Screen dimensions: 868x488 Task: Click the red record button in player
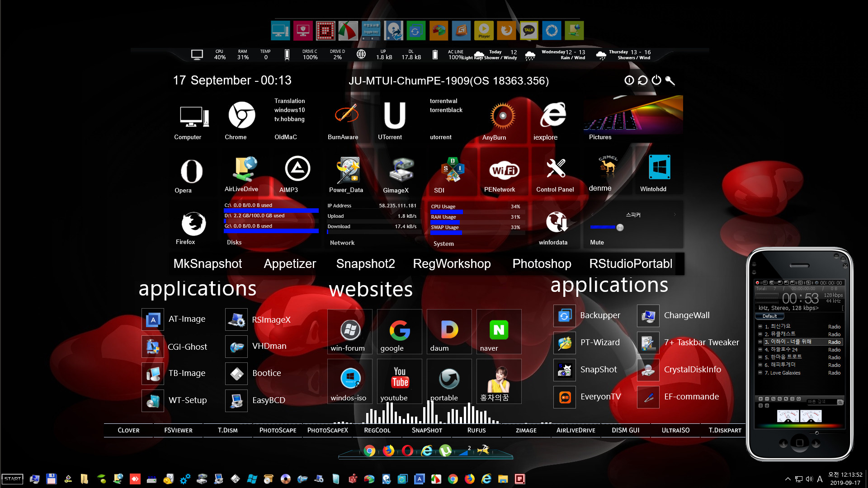(757, 283)
